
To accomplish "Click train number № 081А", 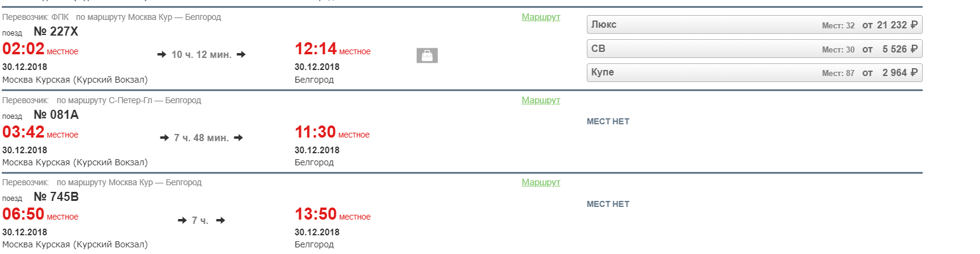I will [55, 115].
